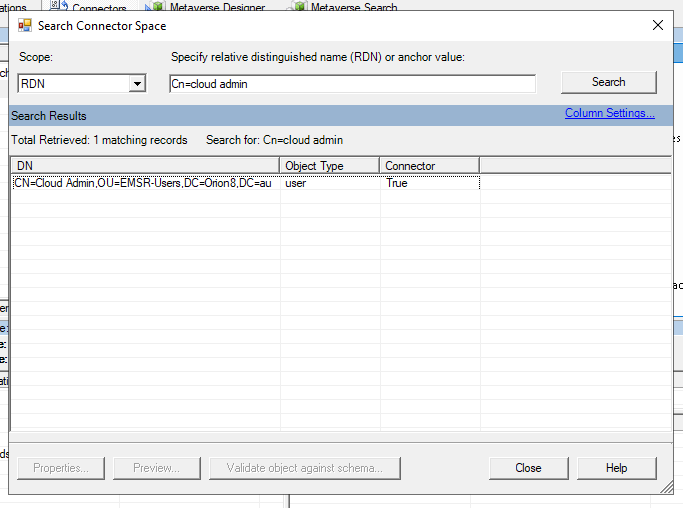Select the CN=Cloud Admin result row
This screenshot has height=508, width=683.
(143, 183)
